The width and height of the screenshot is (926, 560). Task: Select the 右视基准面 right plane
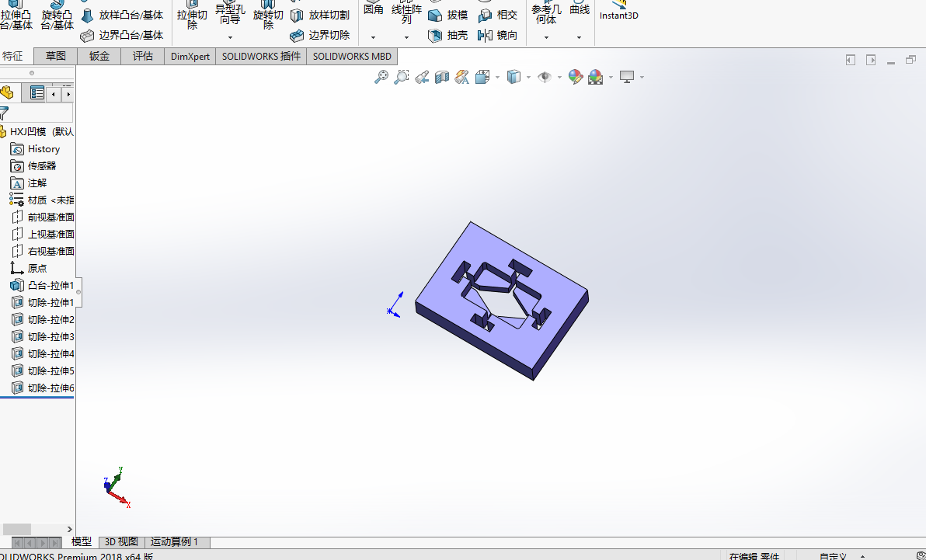(43, 251)
